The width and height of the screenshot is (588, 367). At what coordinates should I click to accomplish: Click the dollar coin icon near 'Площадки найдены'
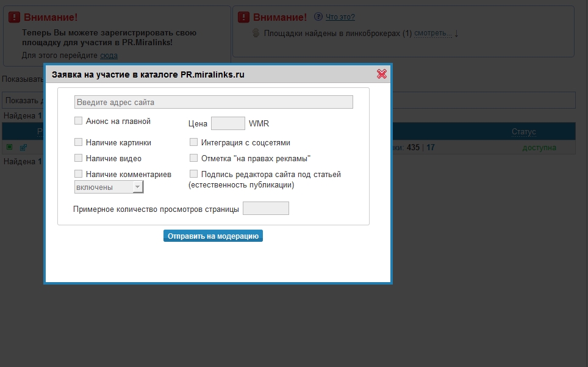(x=256, y=33)
